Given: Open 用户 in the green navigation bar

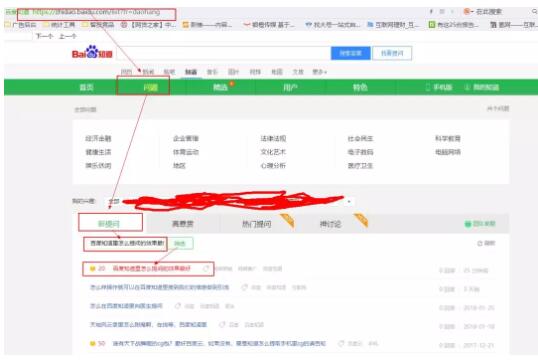Looking at the screenshot, I should (291, 88).
